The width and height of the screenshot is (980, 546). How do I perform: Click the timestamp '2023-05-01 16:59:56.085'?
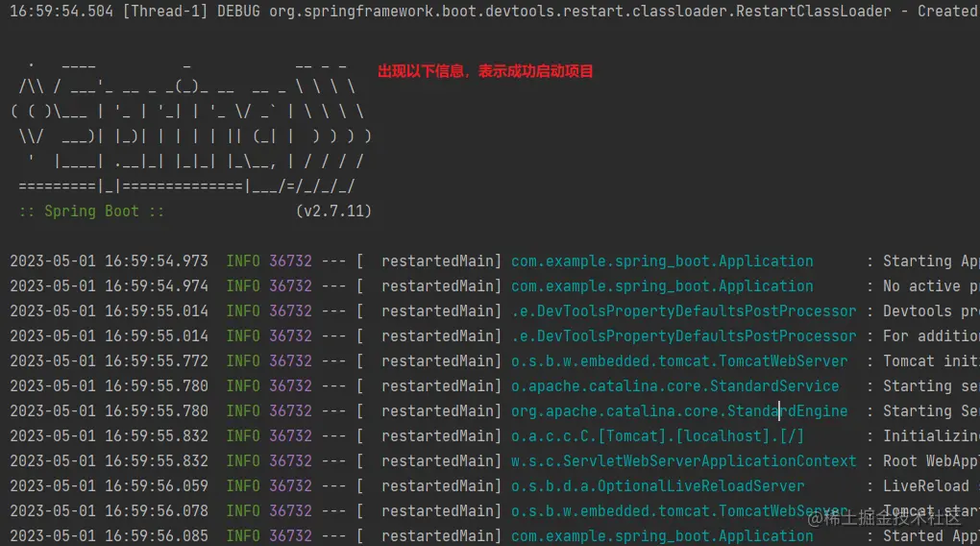pyautogui.click(x=109, y=536)
